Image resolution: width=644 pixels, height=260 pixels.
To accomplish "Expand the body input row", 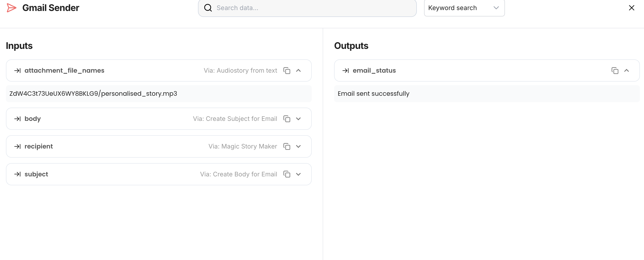I will [x=298, y=119].
